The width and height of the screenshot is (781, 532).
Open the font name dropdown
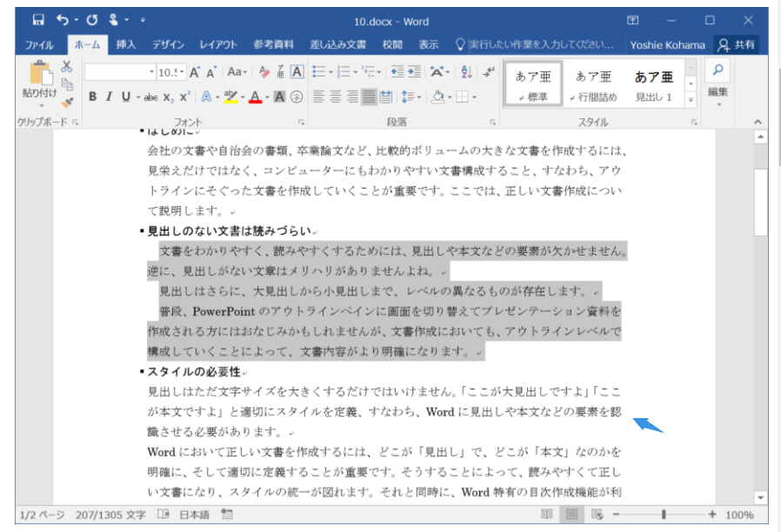(151, 73)
